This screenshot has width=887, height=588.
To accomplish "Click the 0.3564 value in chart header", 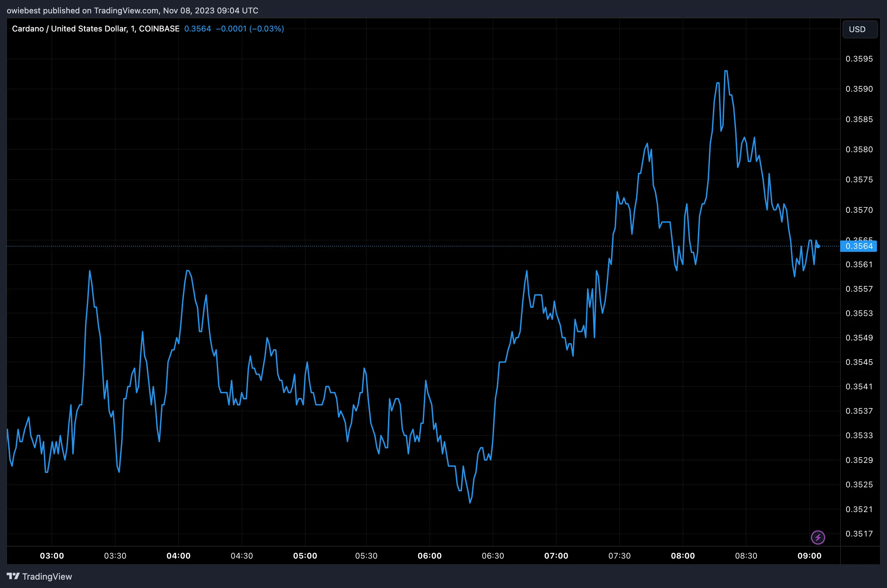I will click(197, 29).
